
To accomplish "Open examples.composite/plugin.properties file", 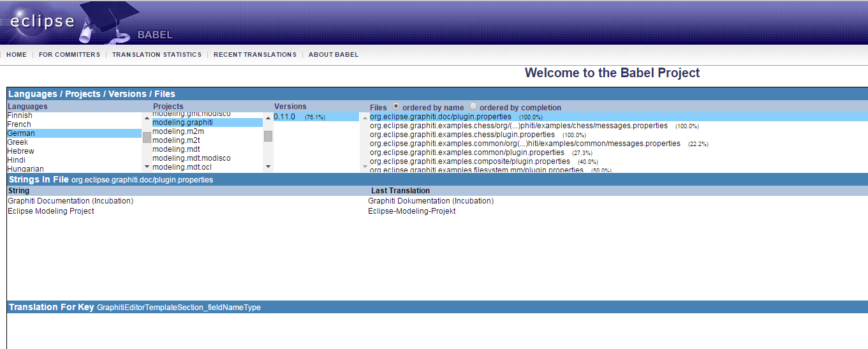I will [470, 161].
